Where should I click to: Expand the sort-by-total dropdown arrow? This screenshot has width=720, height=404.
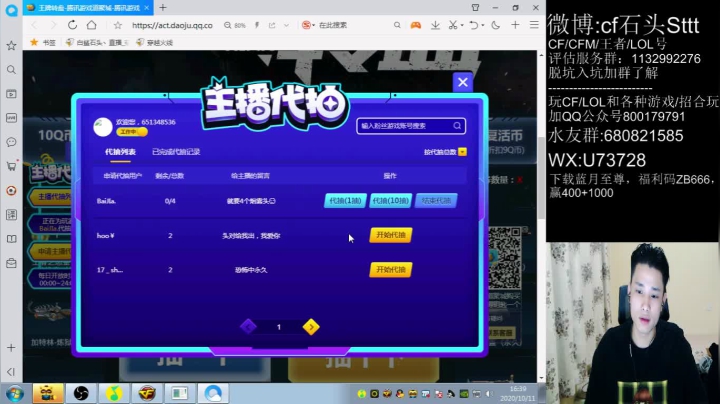(462, 152)
